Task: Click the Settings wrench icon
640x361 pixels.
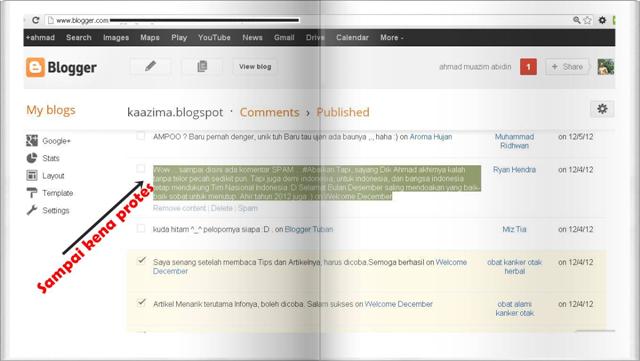Action: (x=32, y=210)
